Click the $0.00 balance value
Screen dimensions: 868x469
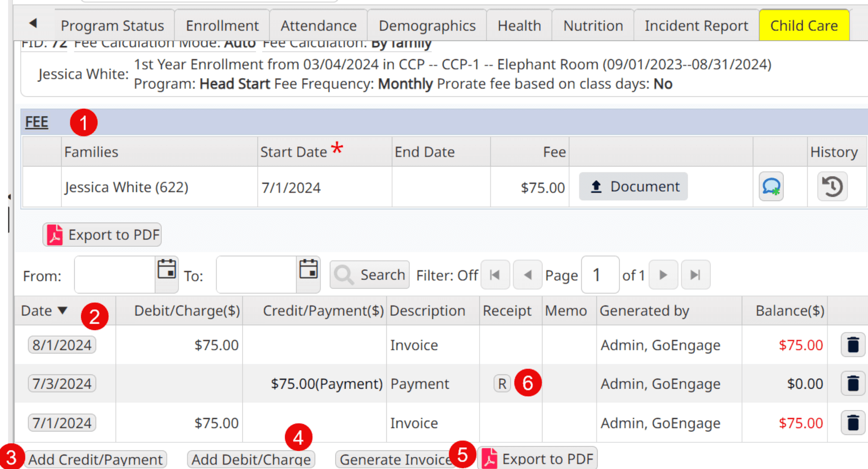pos(805,384)
